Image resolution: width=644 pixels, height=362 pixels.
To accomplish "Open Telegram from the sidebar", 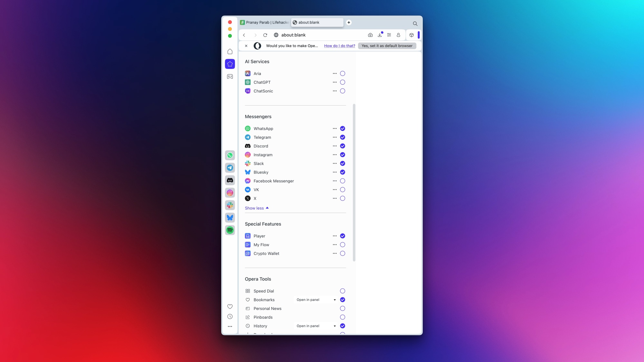I will coord(230,168).
